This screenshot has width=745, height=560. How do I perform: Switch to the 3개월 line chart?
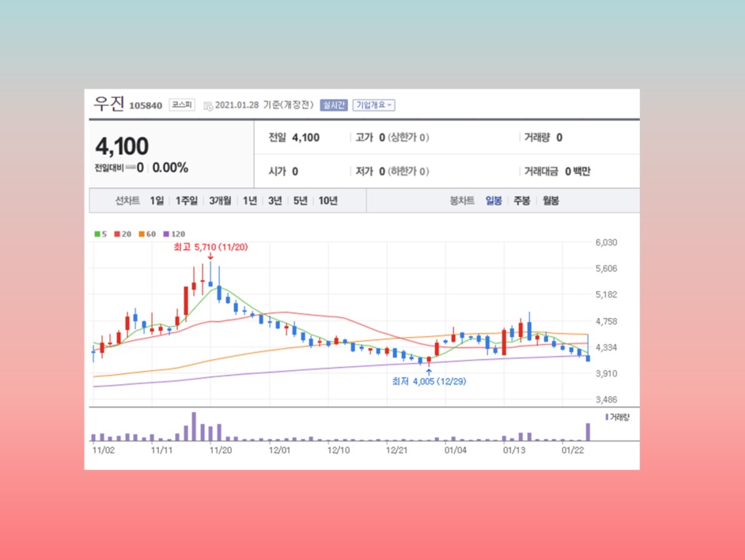220,201
